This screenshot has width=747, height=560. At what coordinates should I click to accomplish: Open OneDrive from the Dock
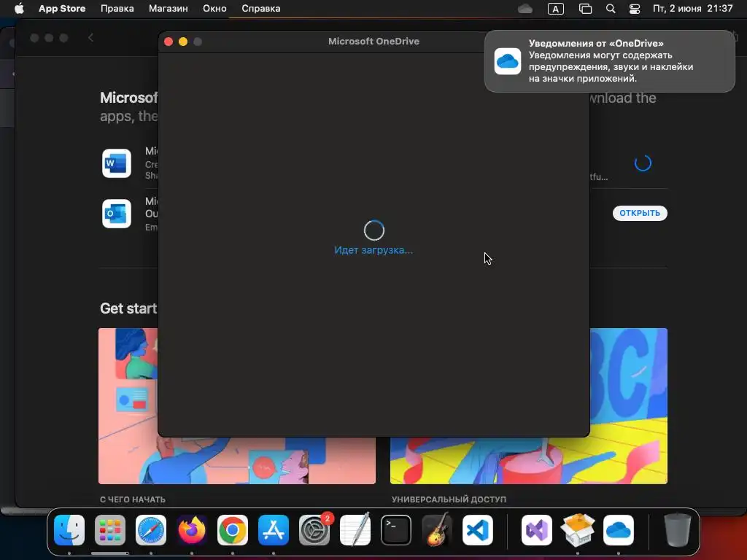click(x=619, y=530)
